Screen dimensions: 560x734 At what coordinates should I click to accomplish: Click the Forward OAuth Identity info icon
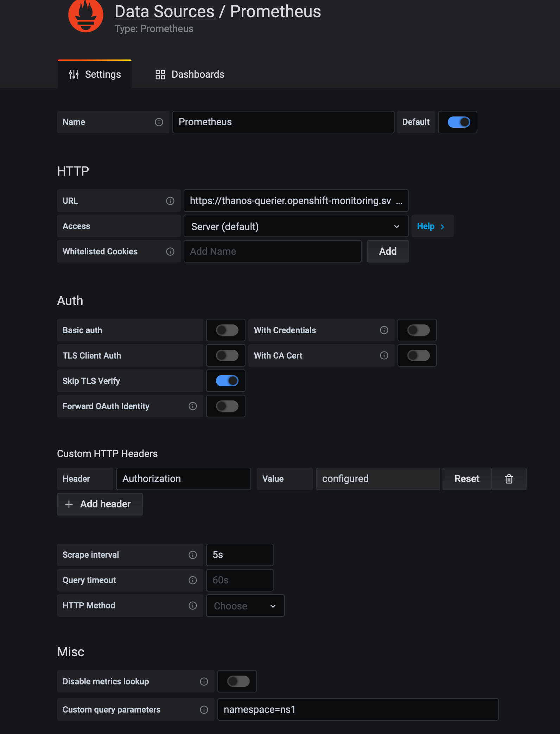193,406
